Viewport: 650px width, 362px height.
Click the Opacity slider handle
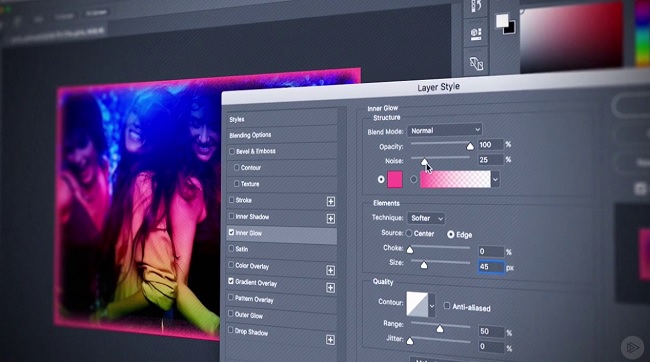pyautogui.click(x=470, y=146)
